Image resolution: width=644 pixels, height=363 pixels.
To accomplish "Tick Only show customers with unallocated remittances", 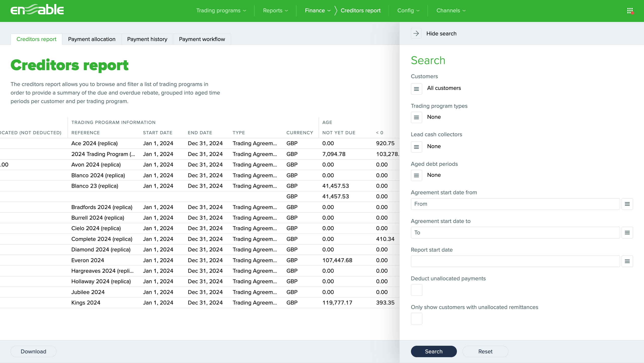I will [x=417, y=318].
